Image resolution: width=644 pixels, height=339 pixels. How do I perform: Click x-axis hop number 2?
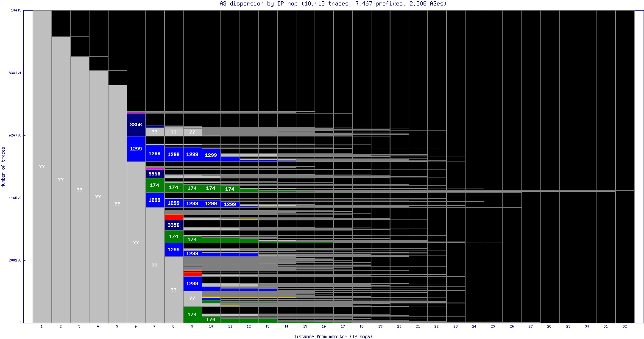pos(61,327)
